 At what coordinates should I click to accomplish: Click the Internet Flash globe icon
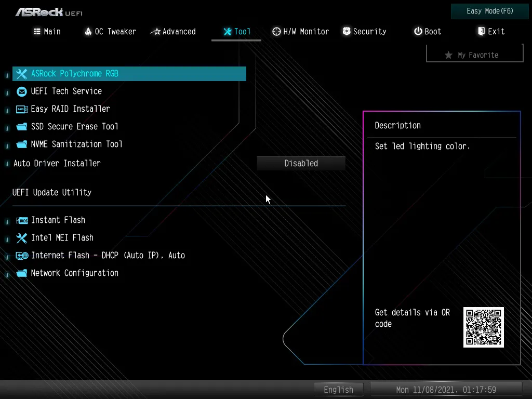22,256
